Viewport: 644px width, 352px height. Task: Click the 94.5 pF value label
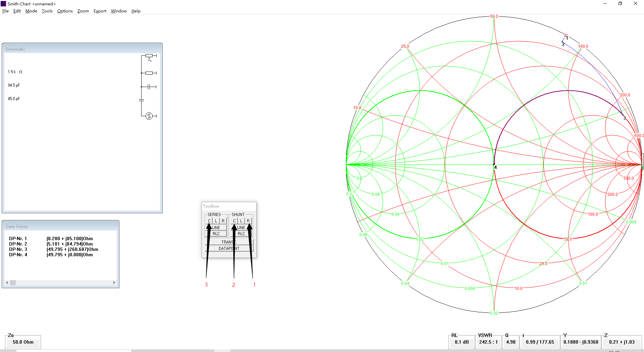[14, 85]
